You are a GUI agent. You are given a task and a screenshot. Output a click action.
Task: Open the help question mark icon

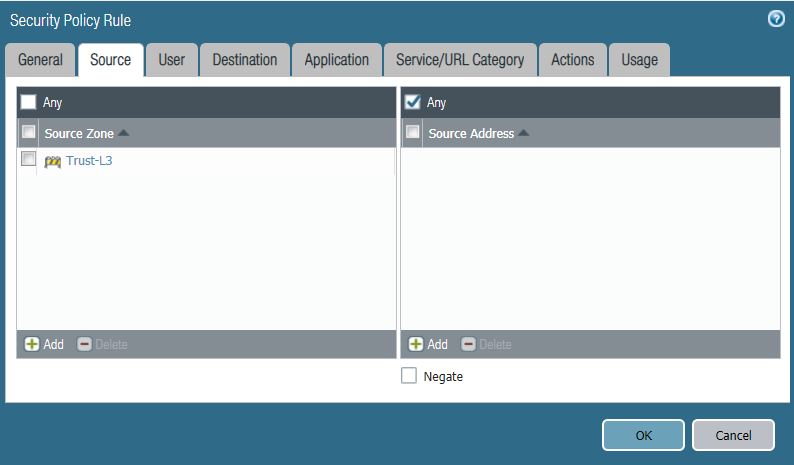pos(776,19)
